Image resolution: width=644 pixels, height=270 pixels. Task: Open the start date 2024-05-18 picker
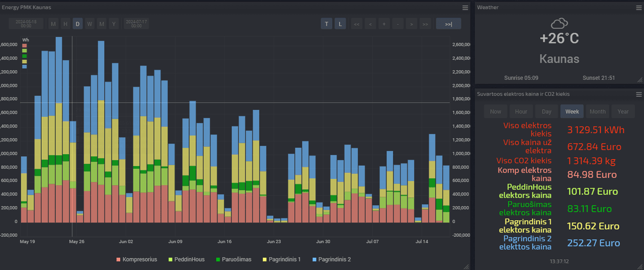coord(26,24)
